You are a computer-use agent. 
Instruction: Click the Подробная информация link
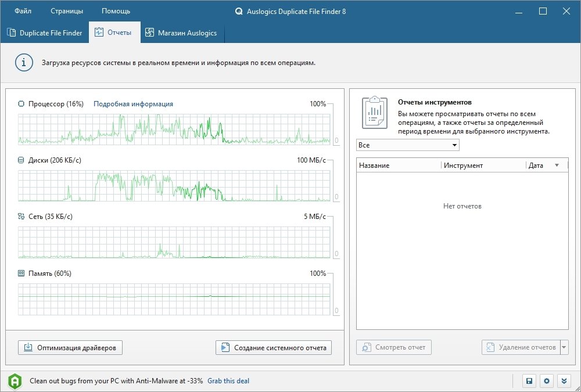point(133,104)
